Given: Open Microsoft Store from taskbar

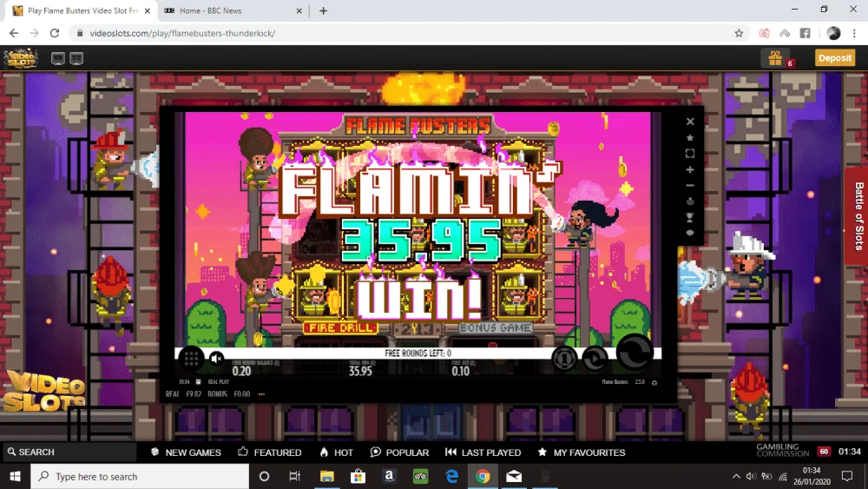Looking at the screenshot, I should coord(358,476).
